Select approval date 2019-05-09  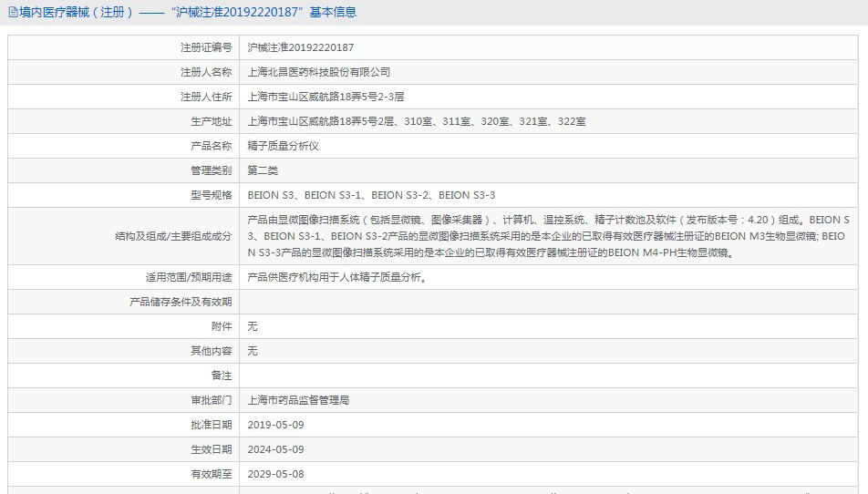(x=275, y=426)
